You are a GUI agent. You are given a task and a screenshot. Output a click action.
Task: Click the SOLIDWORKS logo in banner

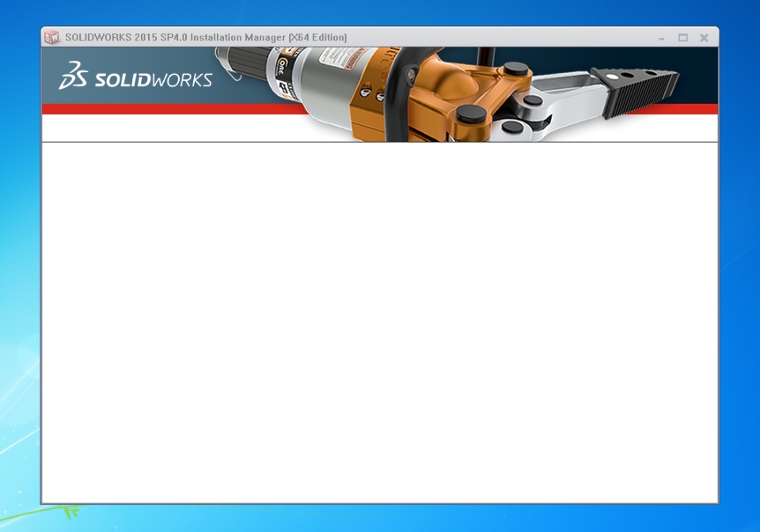135,75
